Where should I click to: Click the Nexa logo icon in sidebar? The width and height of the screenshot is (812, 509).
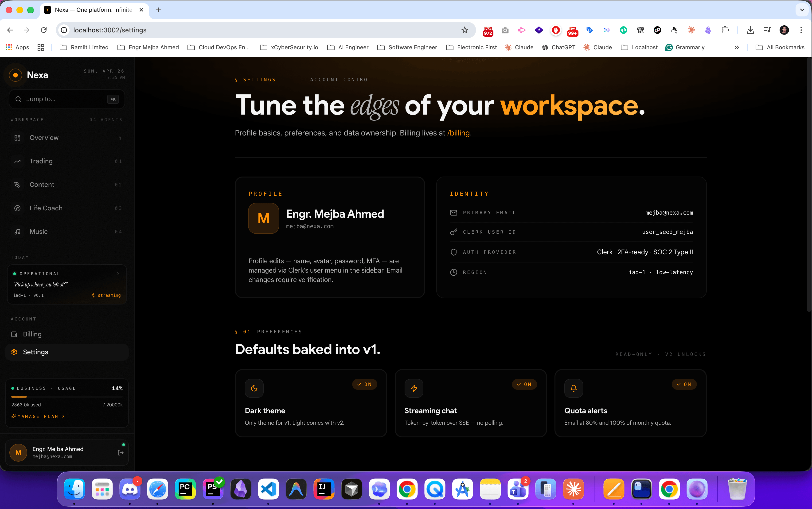coord(15,75)
